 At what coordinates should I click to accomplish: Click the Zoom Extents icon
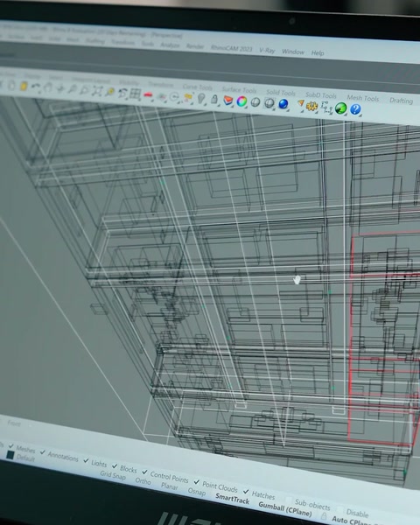click(x=97, y=91)
